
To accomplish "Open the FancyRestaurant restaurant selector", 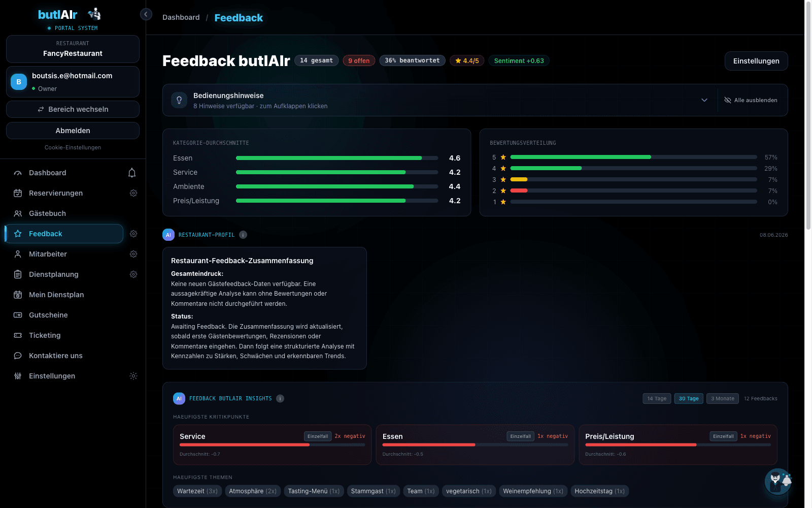I will pos(73,49).
